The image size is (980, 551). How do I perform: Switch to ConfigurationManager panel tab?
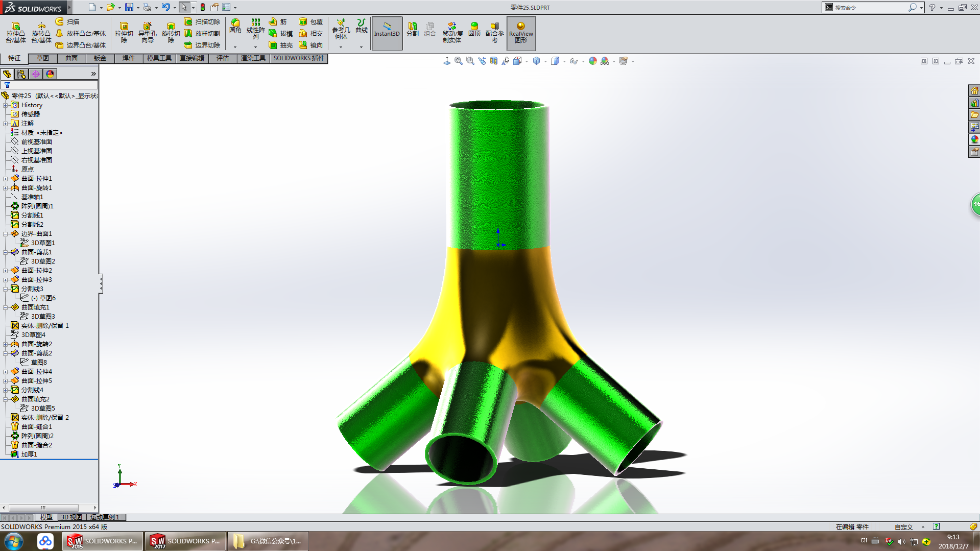36,74
